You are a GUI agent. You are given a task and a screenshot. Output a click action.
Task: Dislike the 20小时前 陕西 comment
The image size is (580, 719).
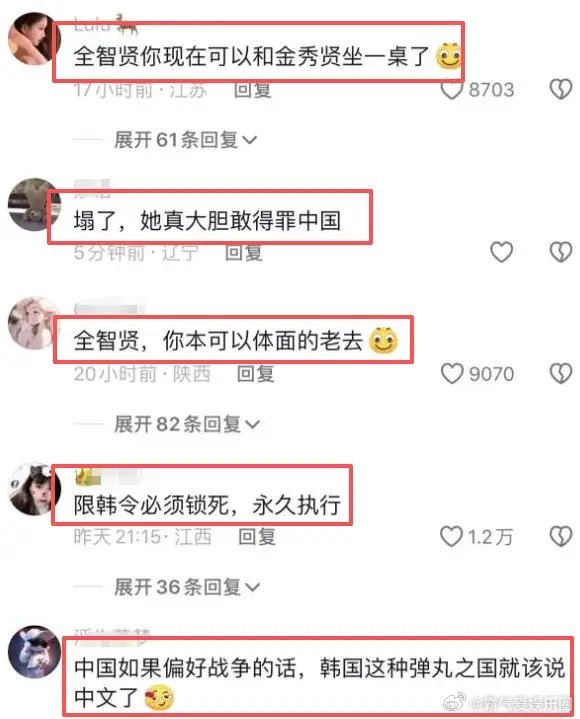coord(561,374)
